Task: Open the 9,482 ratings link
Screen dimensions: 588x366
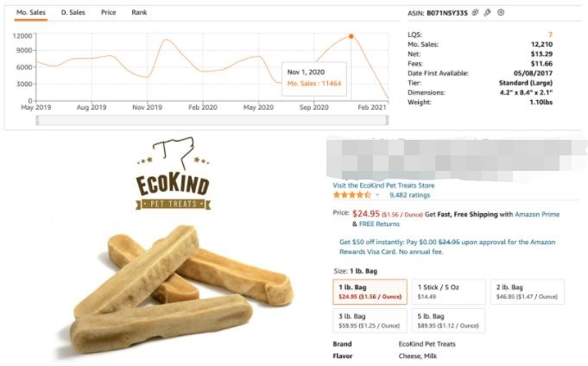Action: tap(409, 195)
